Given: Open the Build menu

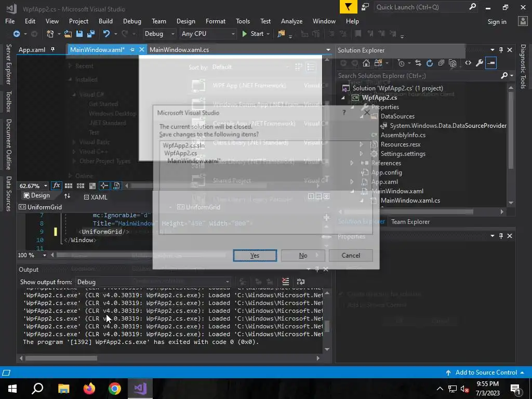Looking at the screenshot, I should tap(105, 21).
